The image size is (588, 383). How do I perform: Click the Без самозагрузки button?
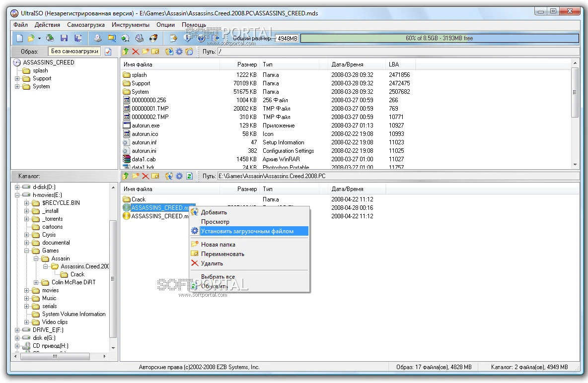(x=74, y=51)
